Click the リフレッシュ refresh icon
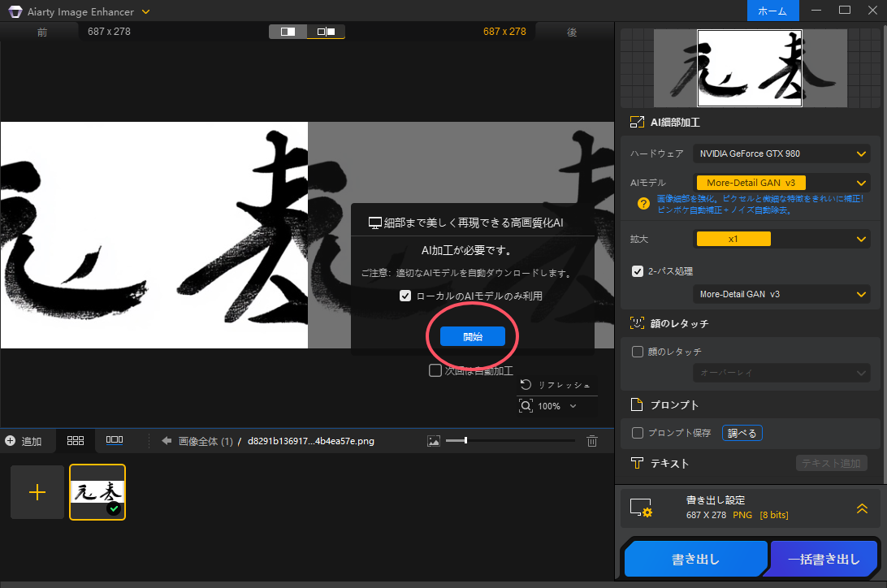 click(x=526, y=384)
